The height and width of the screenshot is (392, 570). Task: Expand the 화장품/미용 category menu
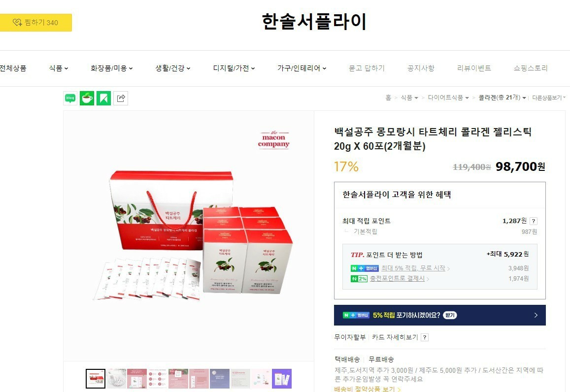[112, 68]
